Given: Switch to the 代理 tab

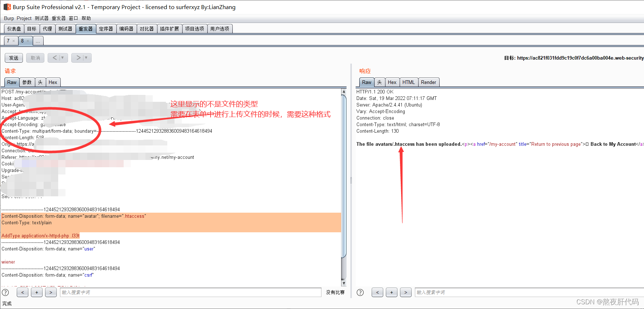Looking at the screenshot, I should tap(48, 29).
